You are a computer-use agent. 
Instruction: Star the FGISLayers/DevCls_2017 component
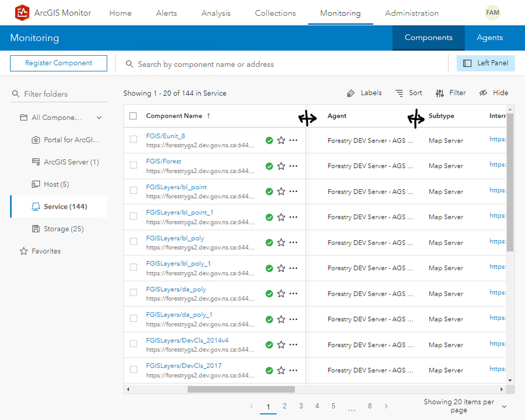281,370
